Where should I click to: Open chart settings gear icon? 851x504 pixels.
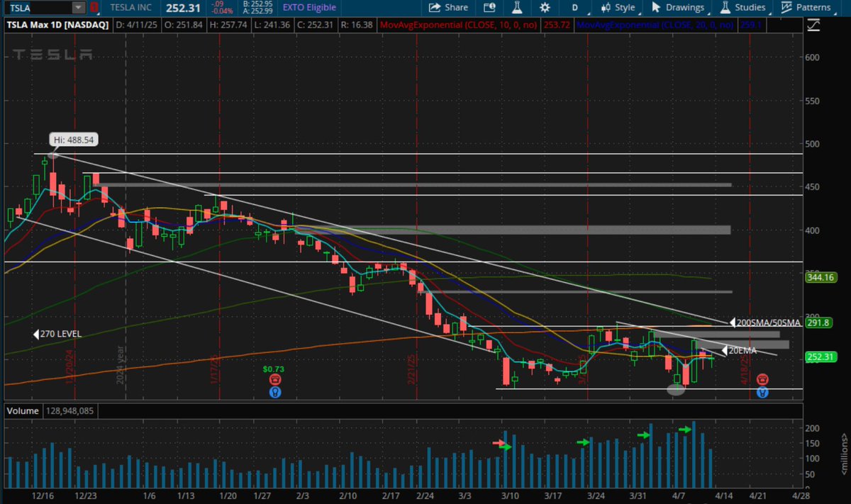click(x=545, y=8)
